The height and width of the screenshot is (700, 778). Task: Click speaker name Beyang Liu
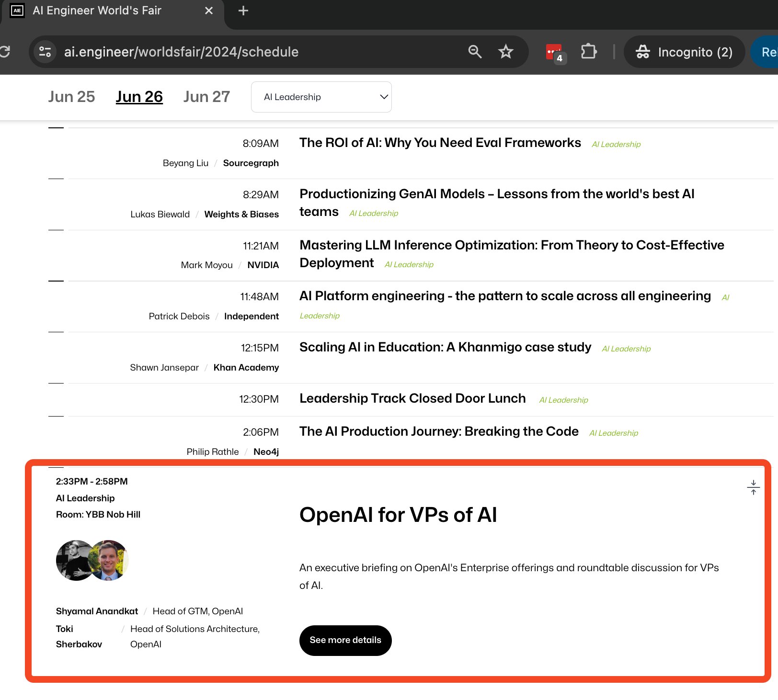point(185,163)
